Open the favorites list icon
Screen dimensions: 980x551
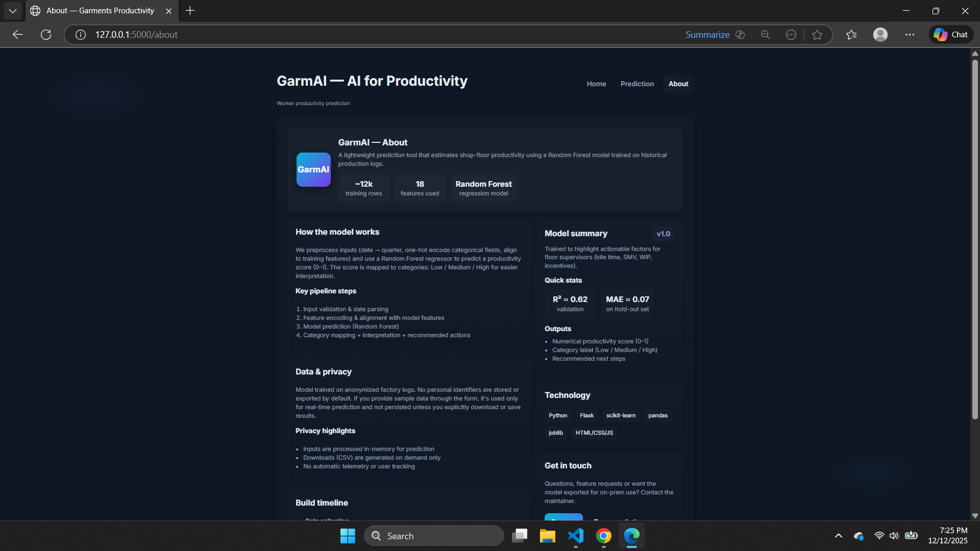click(851, 35)
